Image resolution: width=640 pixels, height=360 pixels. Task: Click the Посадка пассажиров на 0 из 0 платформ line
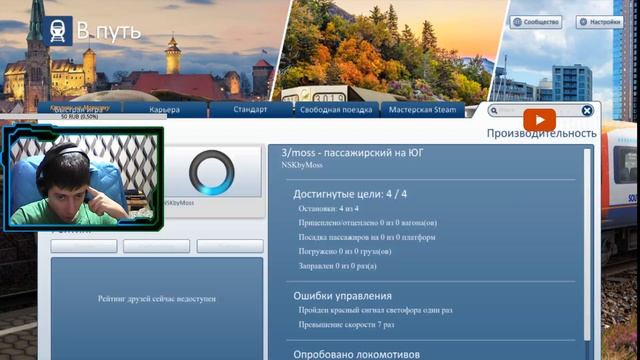tap(367, 237)
